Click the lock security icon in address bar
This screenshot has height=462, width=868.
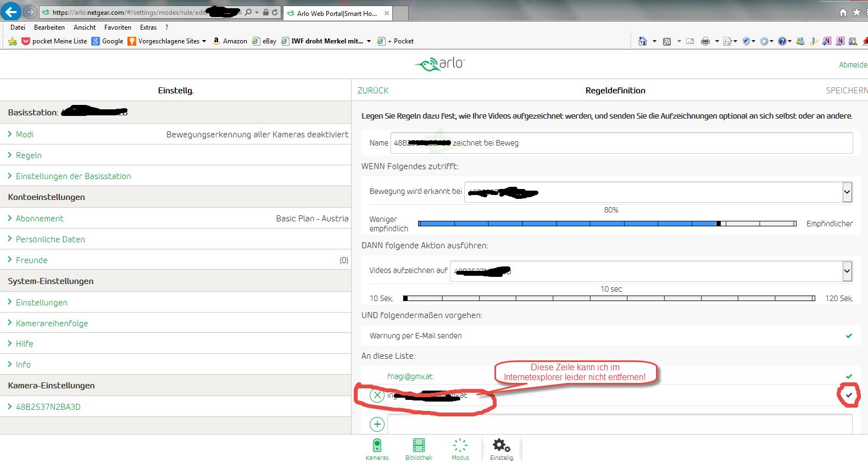tap(266, 12)
